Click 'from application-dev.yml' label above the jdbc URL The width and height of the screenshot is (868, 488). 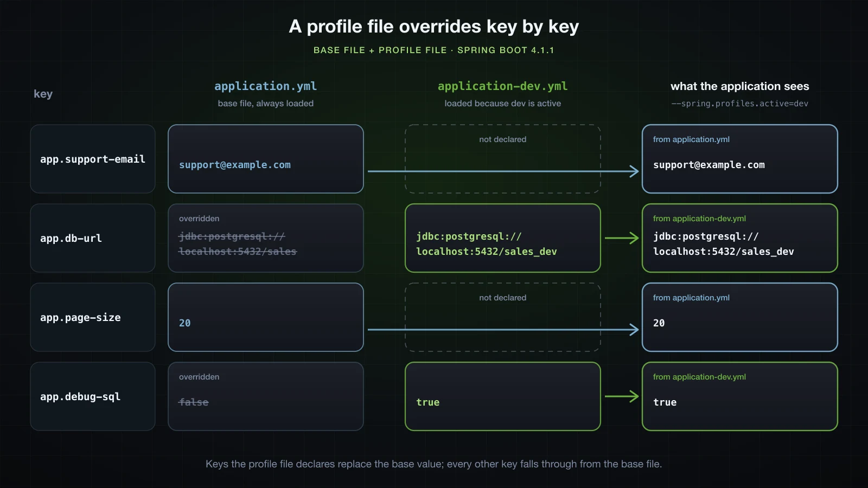point(699,219)
